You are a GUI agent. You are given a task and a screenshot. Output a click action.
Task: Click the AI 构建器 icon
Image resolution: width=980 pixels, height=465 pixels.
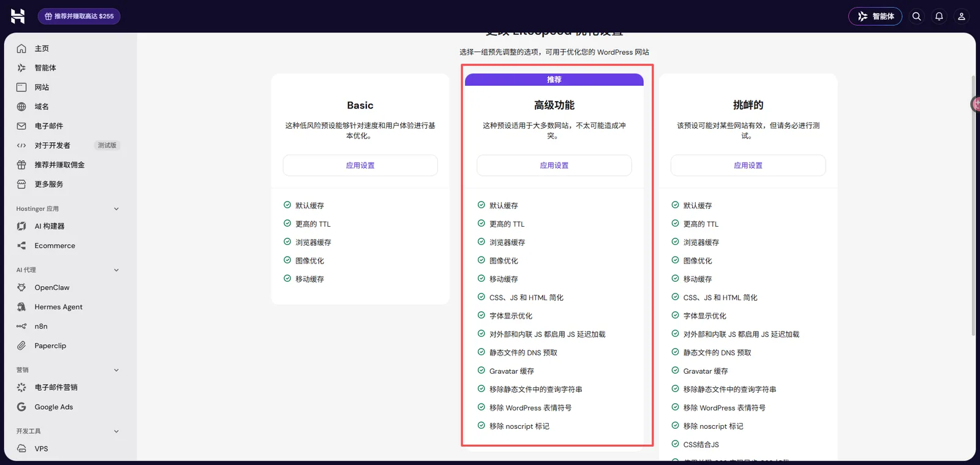21,226
